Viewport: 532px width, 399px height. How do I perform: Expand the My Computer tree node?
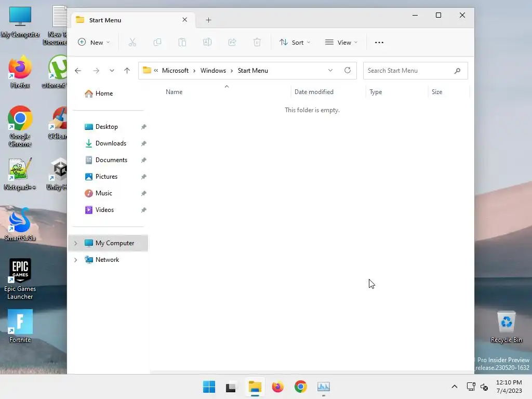click(76, 243)
